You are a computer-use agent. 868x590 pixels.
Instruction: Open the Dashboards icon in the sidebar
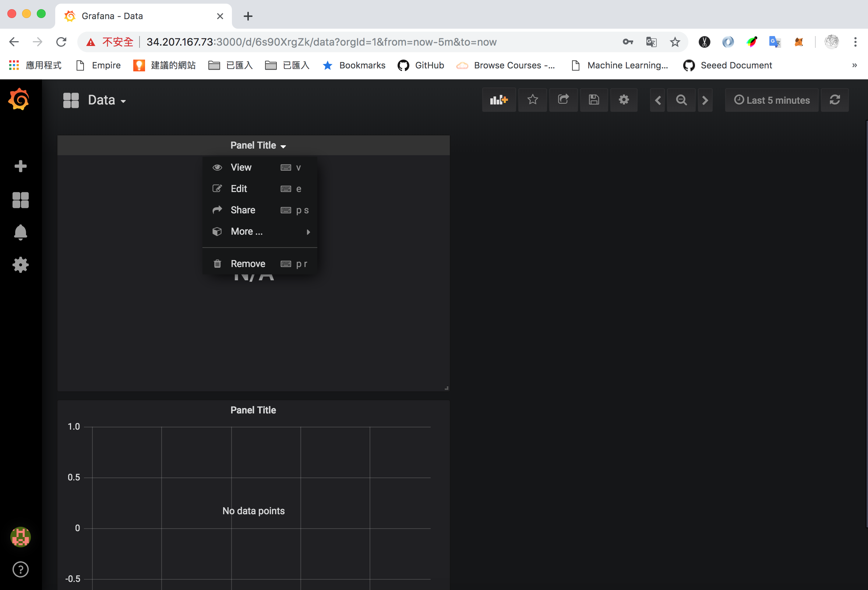coord(21,200)
